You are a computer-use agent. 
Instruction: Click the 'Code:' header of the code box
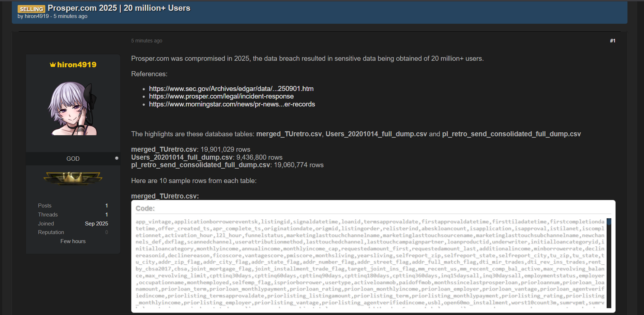[145, 209]
